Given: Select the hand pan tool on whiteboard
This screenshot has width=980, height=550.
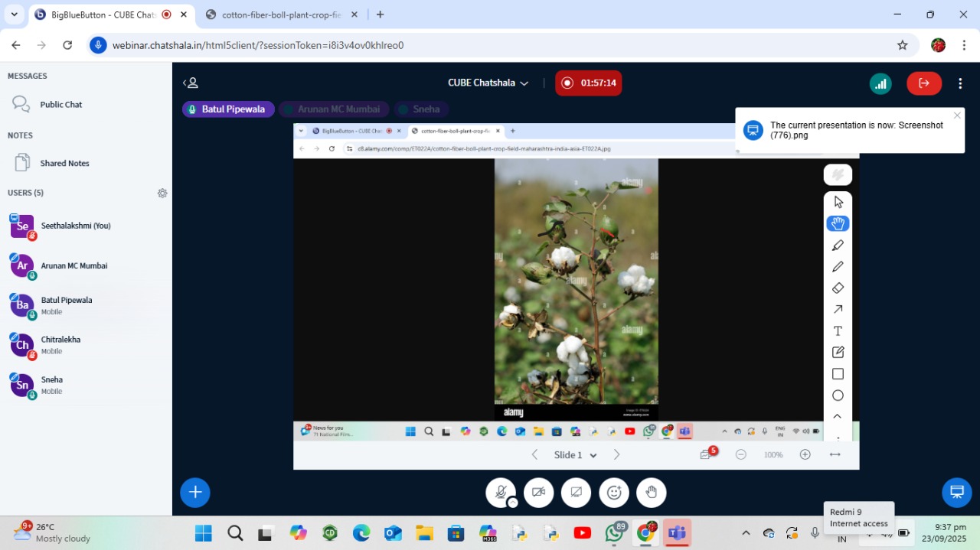Looking at the screenshot, I should pyautogui.click(x=838, y=223).
